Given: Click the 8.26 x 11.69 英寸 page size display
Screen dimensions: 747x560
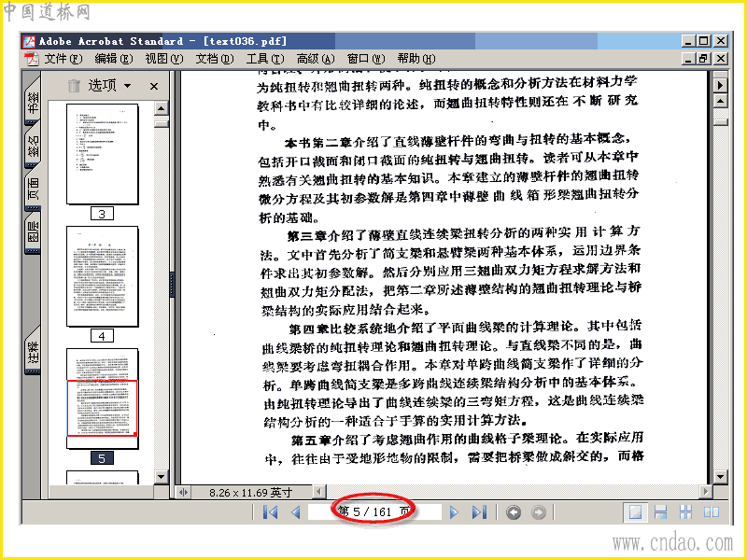Looking at the screenshot, I should 251,493.
